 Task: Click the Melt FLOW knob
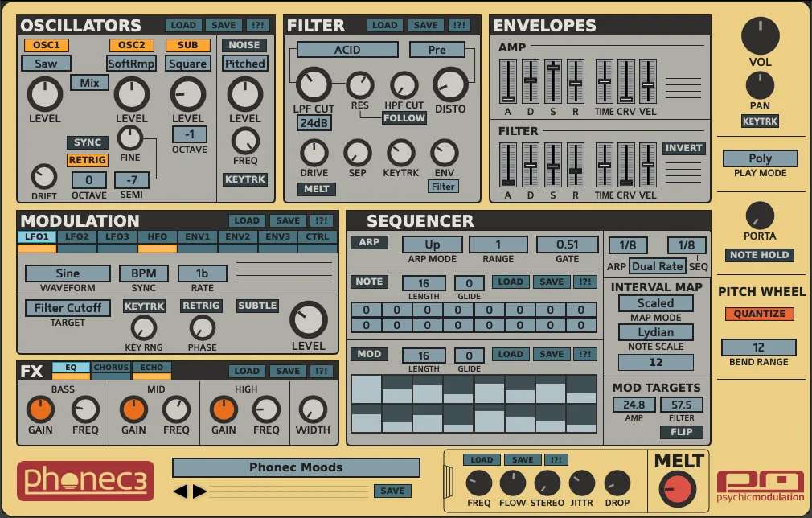[x=512, y=483]
